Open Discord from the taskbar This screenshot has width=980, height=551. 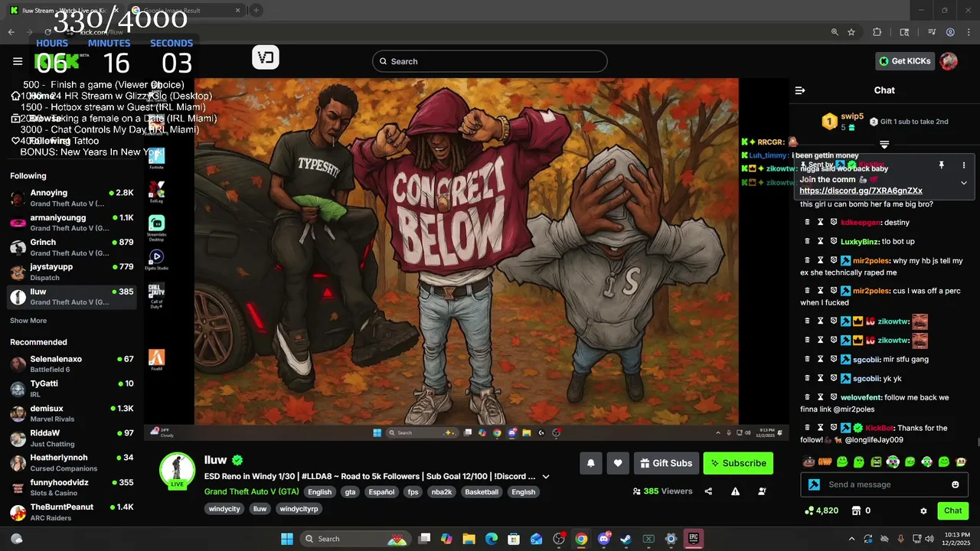604,539
